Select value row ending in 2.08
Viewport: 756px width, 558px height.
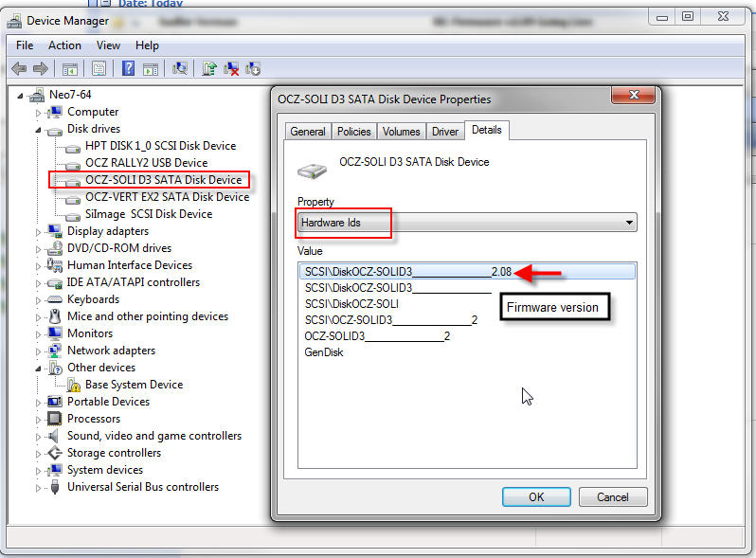coord(467,272)
